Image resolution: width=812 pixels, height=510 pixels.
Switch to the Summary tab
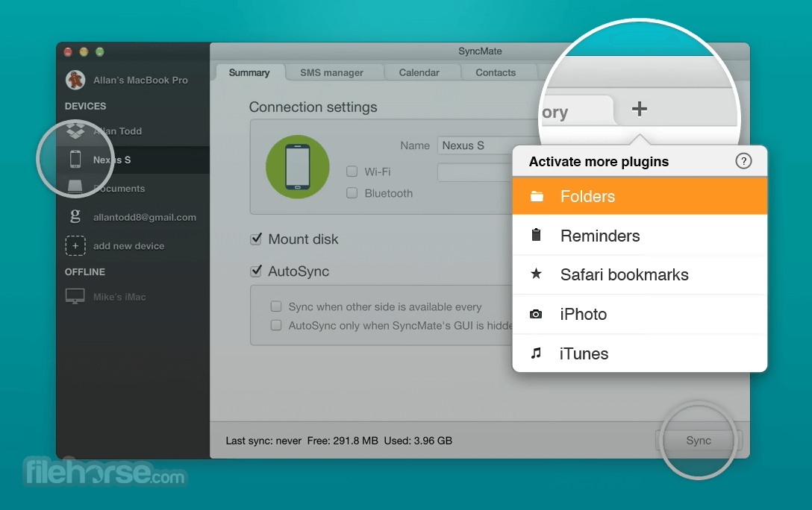(x=249, y=72)
